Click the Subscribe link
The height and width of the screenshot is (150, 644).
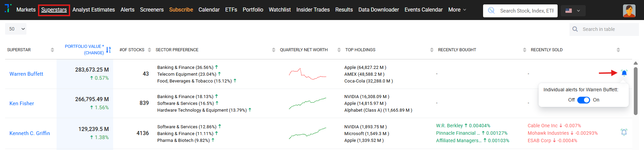point(181,10)
